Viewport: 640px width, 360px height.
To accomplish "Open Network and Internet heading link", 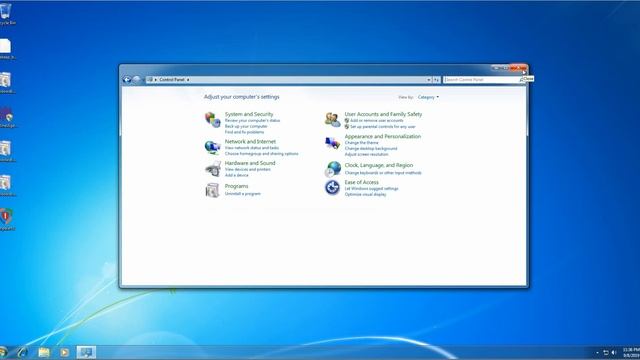I will point(250,141).
